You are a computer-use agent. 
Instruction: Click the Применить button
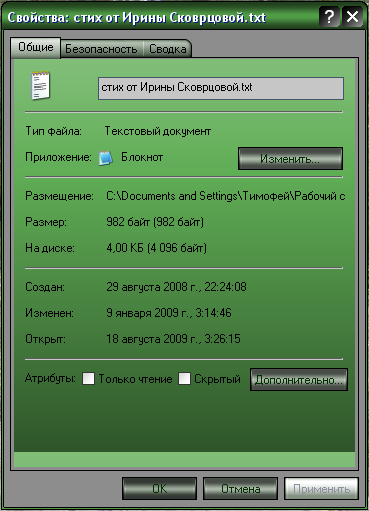tap(321, 489)
